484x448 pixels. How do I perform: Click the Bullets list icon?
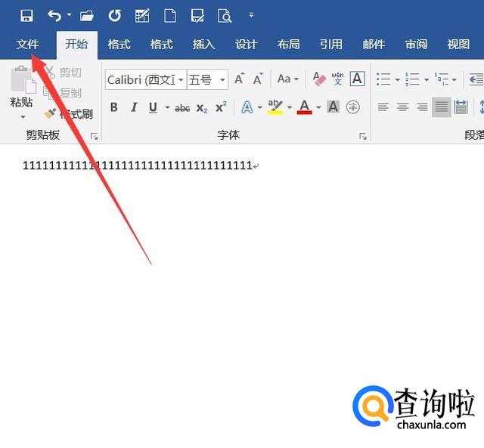tap(383, 79)
